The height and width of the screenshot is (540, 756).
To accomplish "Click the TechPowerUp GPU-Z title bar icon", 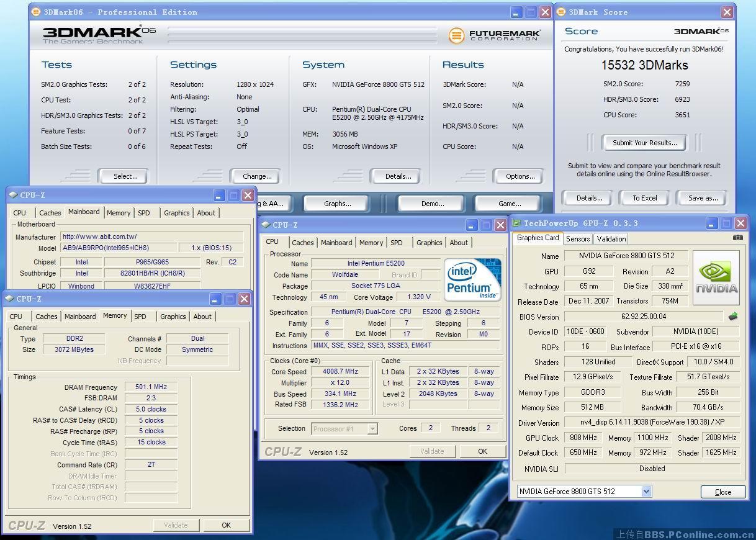I will pos(517,223).
